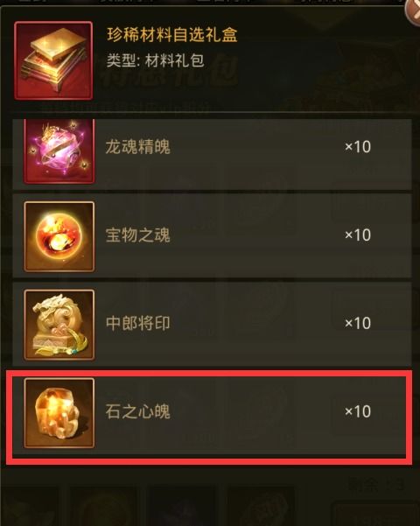Tap the ×10 quantity beside 中郎将印
The image size is (420, 526).
(x=358, y=323)
